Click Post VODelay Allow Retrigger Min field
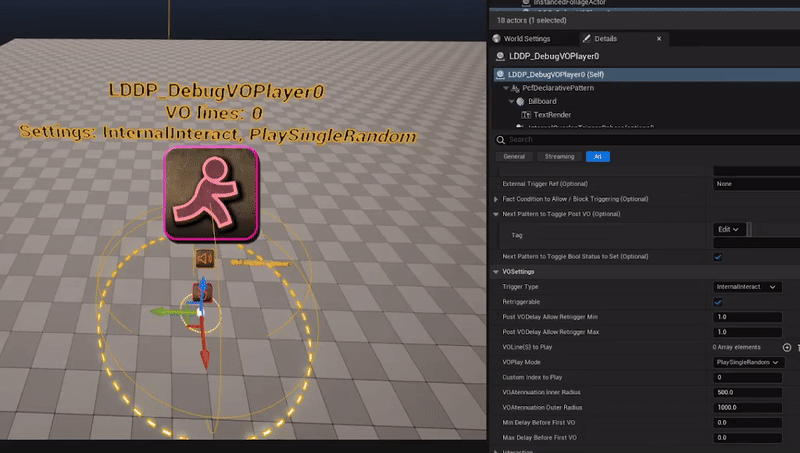 coord(747,317)
